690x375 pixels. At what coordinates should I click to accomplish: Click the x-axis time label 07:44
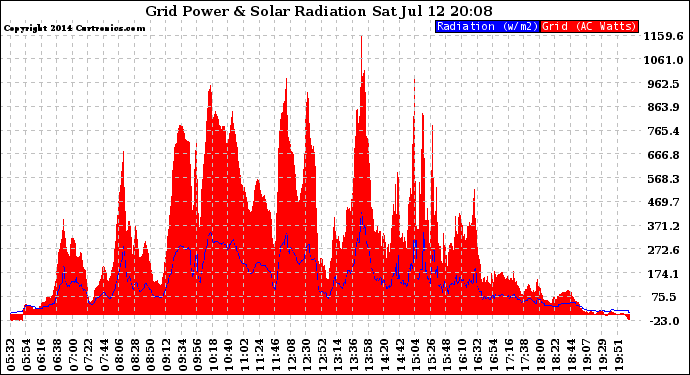pyautogui.click(x=103, y=354)
